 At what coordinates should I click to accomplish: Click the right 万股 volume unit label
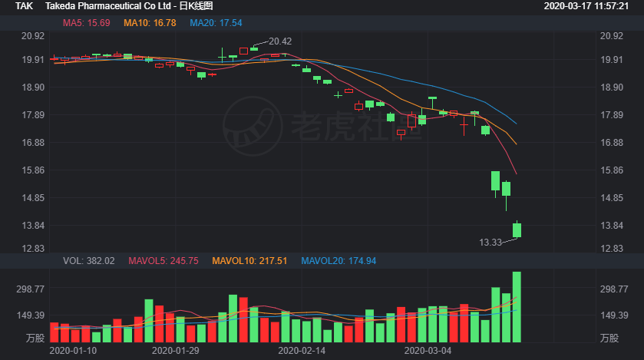click(609, 339)
